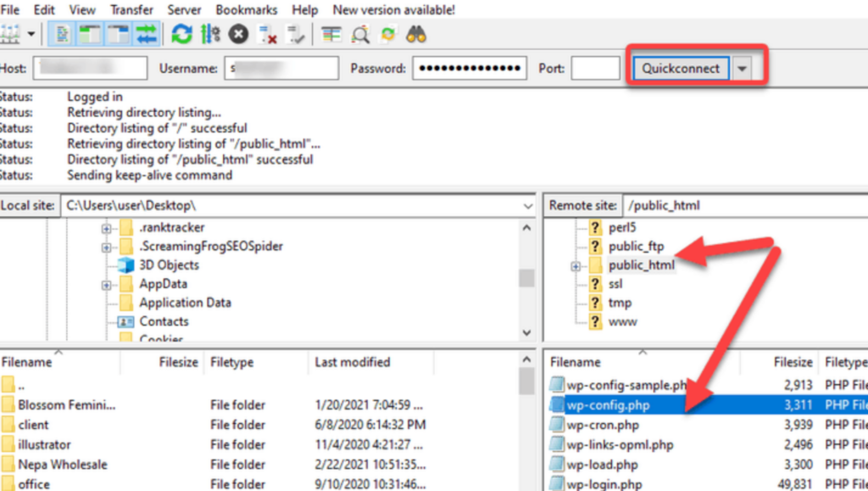This screenshot has width=868, height=491.
Task: Open file search with binoculars icon
Action: point(415,35)
